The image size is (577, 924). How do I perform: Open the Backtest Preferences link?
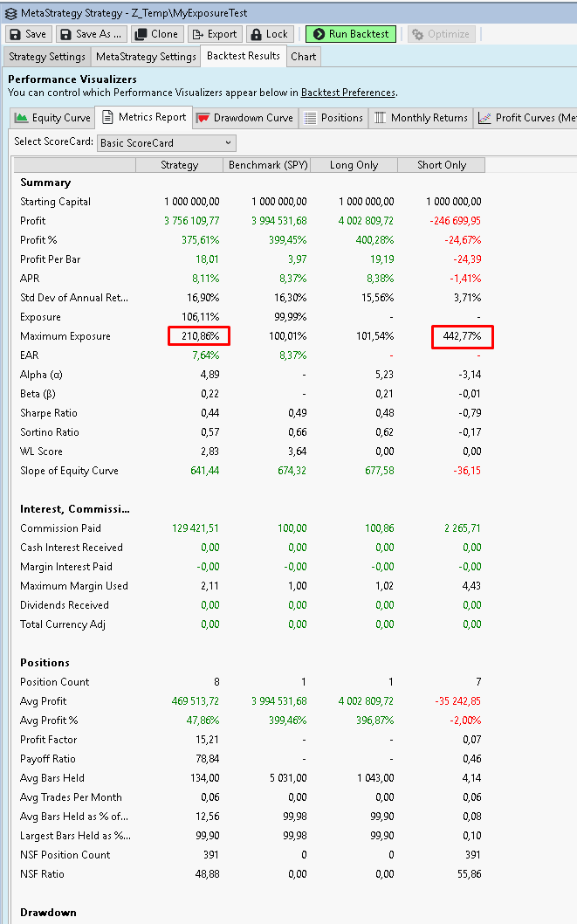[348, 93]
